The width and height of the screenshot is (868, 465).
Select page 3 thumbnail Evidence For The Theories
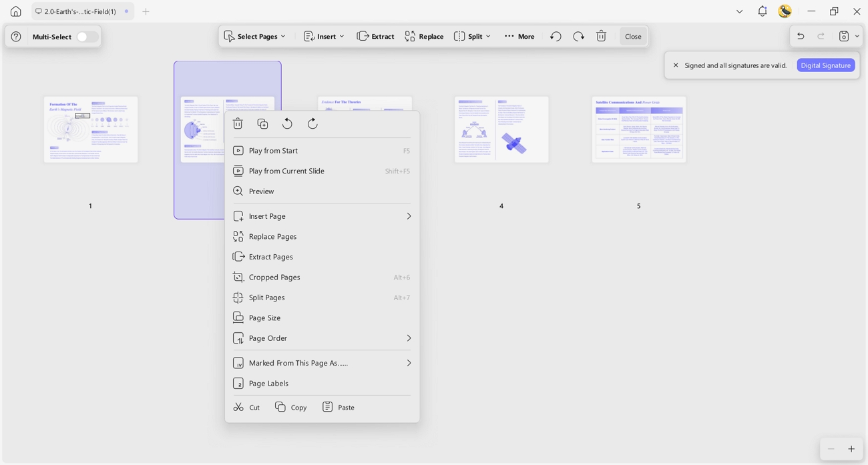[x=365, y=103]
